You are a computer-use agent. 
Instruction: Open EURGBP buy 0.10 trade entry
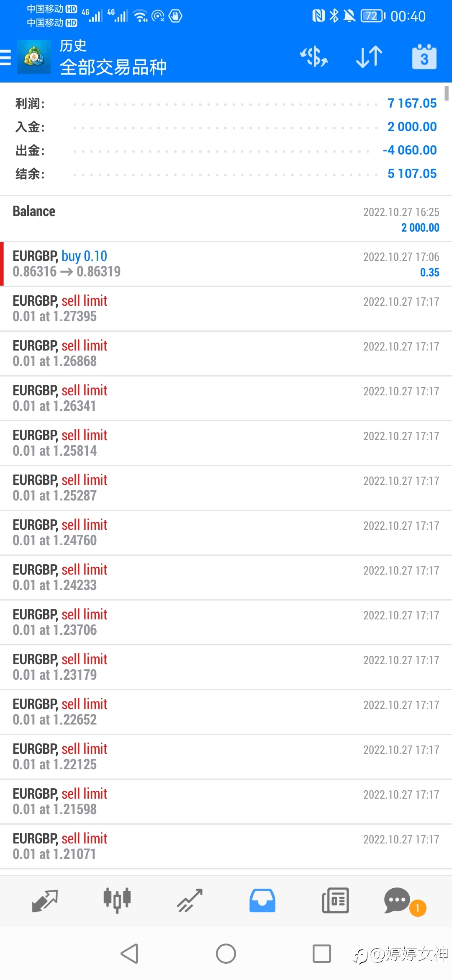pyautogui.click(x=226, y=264)
